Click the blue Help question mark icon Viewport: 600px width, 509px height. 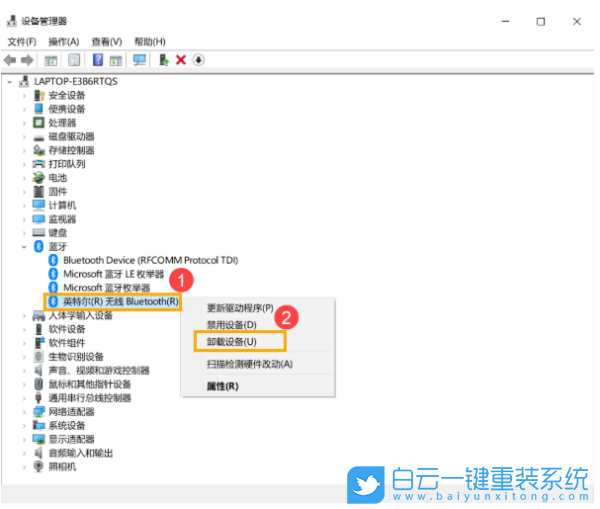(x=98, y=60)
